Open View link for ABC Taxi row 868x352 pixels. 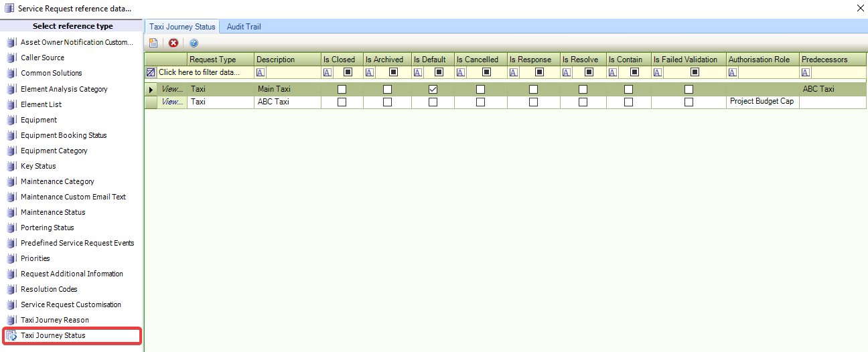tap(172, 102)
